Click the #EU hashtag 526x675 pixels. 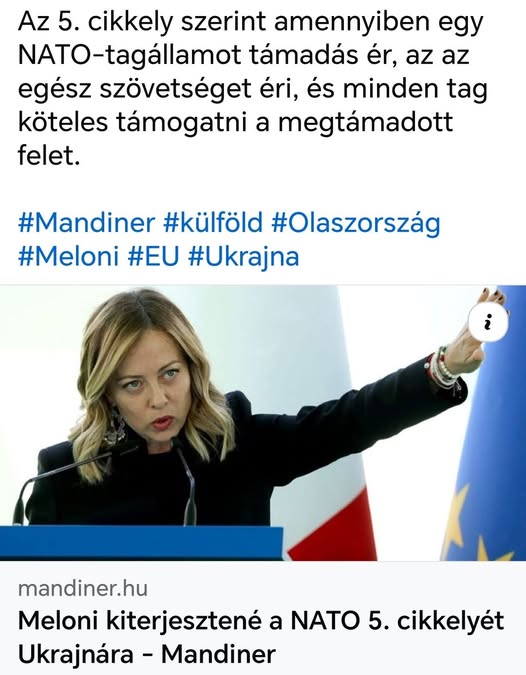point(154,257)
